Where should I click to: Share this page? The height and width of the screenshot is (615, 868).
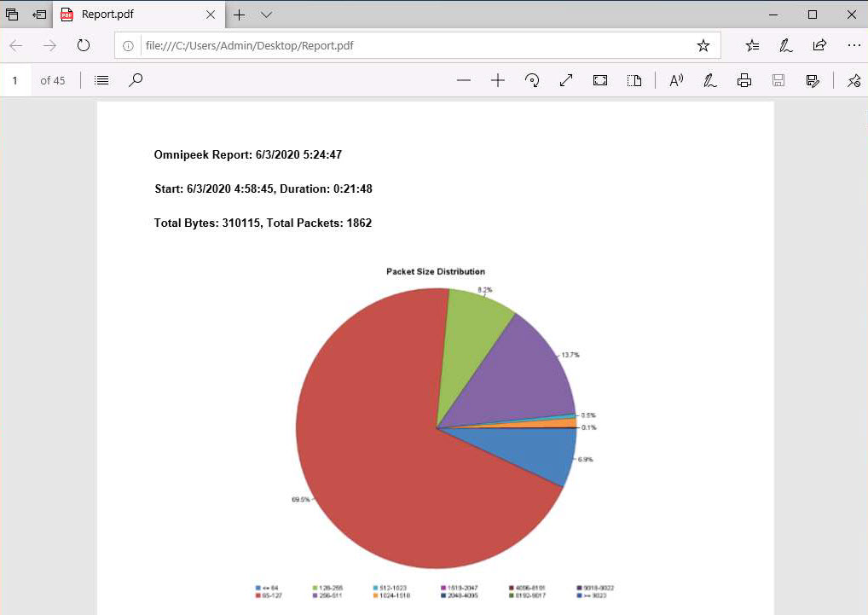pyautogui.click(x=820, y=45)
